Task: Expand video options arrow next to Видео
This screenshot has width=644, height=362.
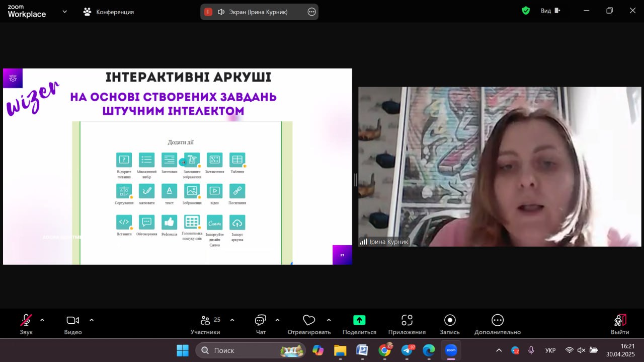Action: click(x=92, y=320)
